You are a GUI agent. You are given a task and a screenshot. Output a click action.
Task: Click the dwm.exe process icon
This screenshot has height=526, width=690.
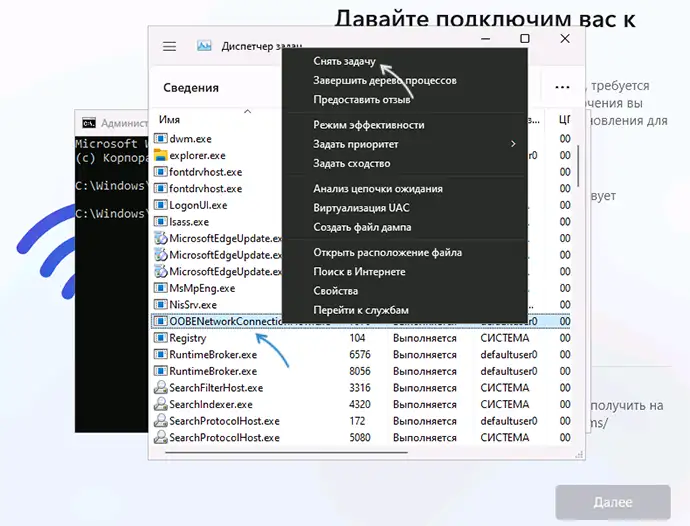tap(161, 139)
